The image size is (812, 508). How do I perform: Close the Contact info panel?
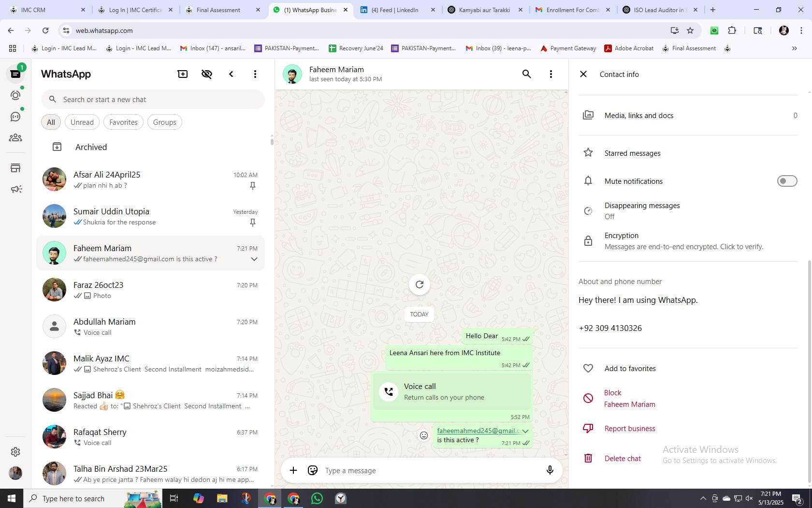(583, 74)
